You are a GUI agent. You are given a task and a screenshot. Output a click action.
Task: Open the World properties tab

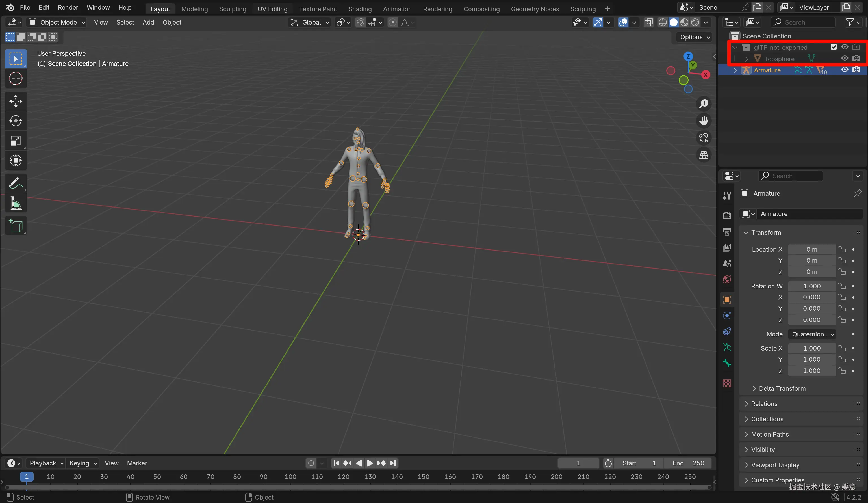(727, 279)
